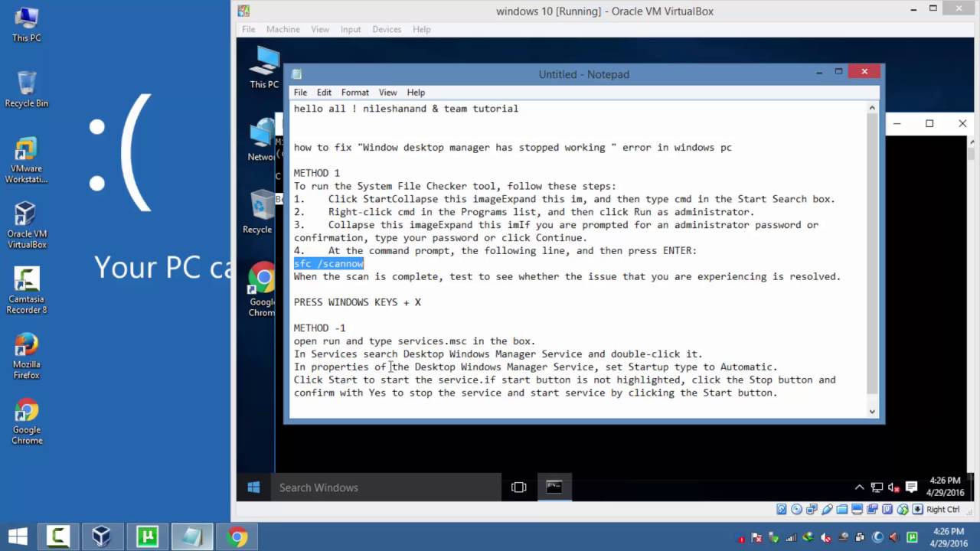Open the VirtualBox USB devices status icon

(x=828, y=509)
